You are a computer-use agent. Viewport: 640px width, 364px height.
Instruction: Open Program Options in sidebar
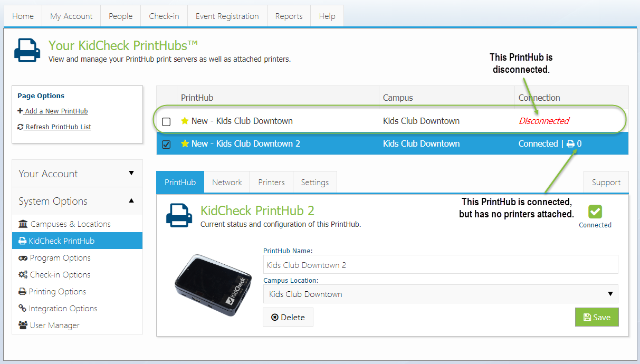pyautogui.click(x=77, y=258)
